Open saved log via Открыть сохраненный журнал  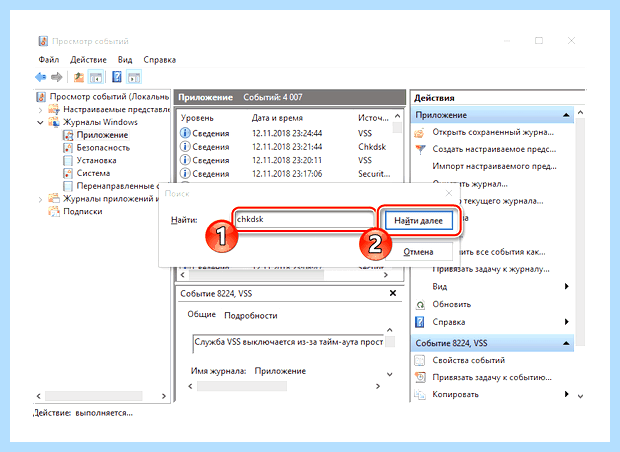click(x=493, y=132)
